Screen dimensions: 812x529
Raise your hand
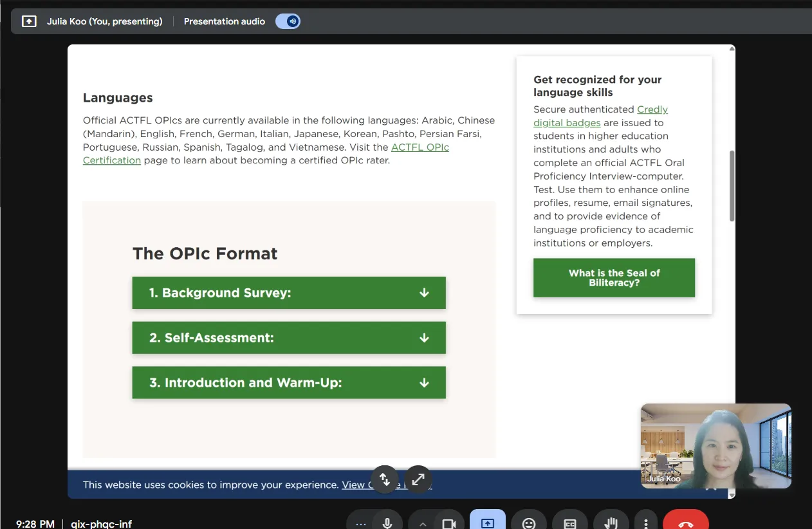[611, 523]
